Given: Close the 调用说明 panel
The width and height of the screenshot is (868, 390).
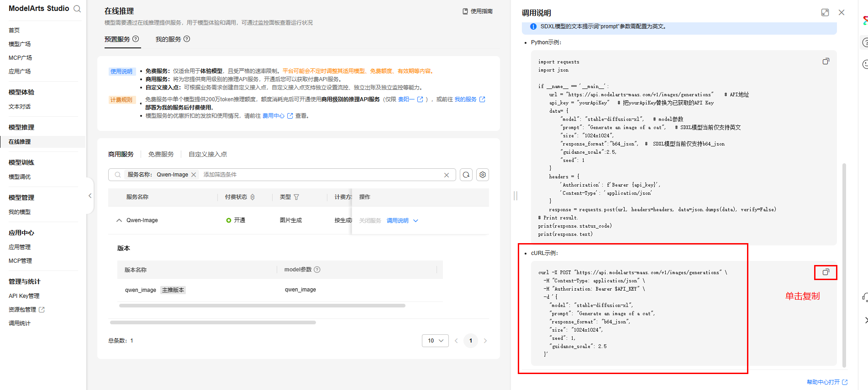Looking at the screenshot, I should 842,12.
